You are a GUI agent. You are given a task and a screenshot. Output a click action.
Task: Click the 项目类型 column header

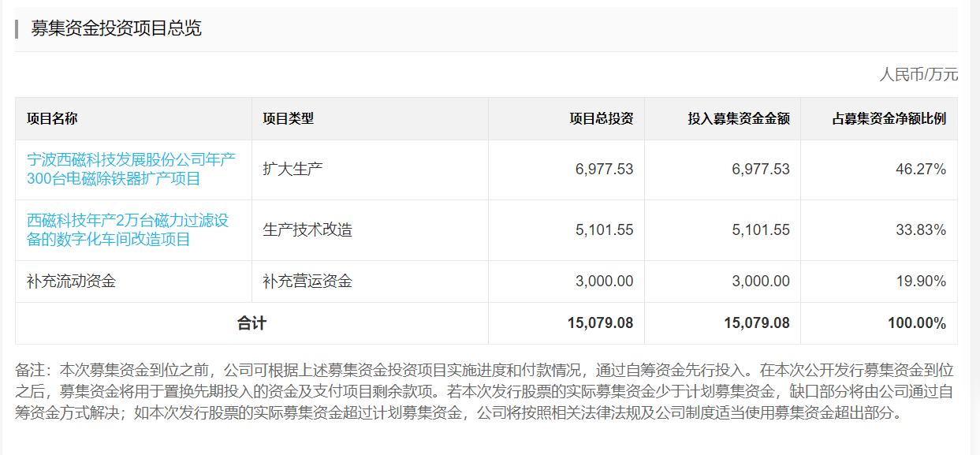click(288, 119)
